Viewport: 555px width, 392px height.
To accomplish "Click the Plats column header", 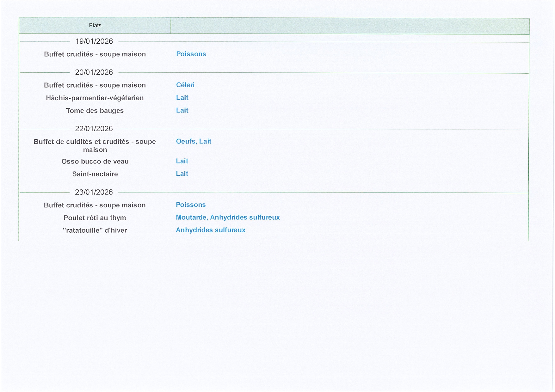I will [95, 26].
